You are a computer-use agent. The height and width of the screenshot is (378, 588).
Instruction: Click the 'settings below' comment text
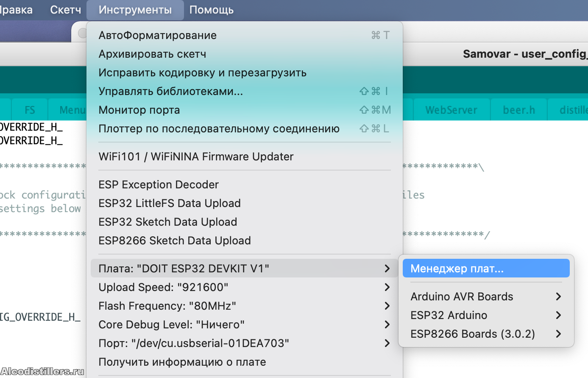pos(40,208)
